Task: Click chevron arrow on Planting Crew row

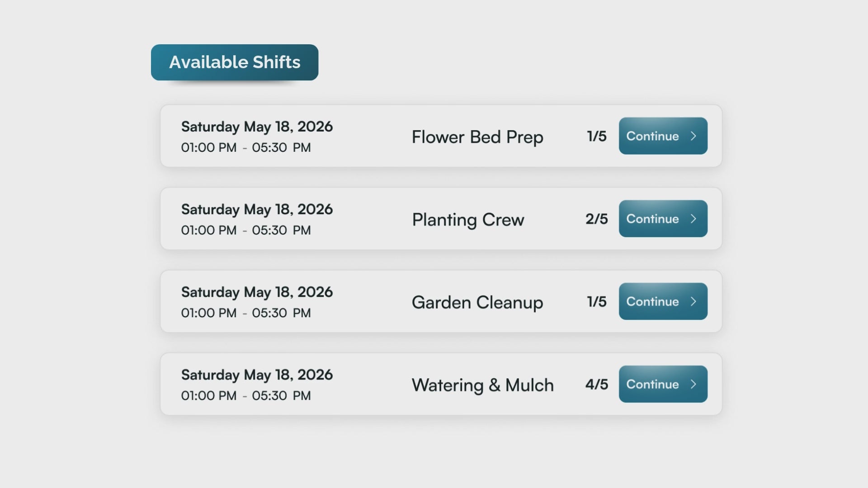Action: (x=693, y=219)
